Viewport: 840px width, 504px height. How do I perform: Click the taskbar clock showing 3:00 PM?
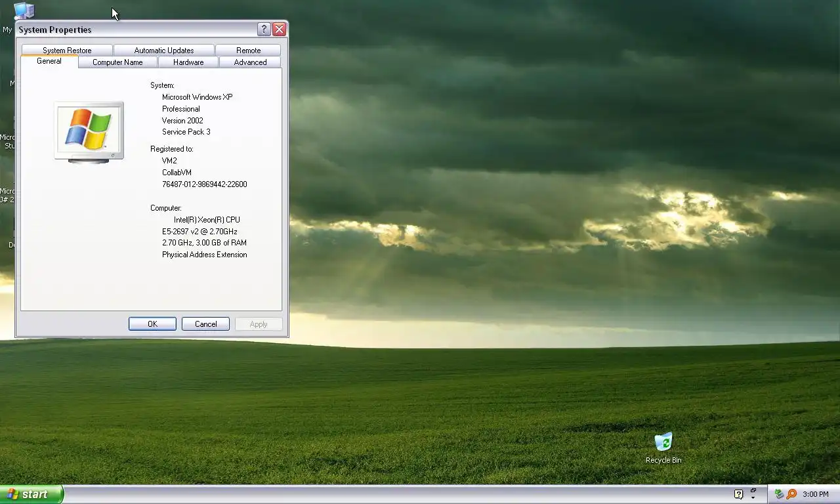tap(815, 494)
